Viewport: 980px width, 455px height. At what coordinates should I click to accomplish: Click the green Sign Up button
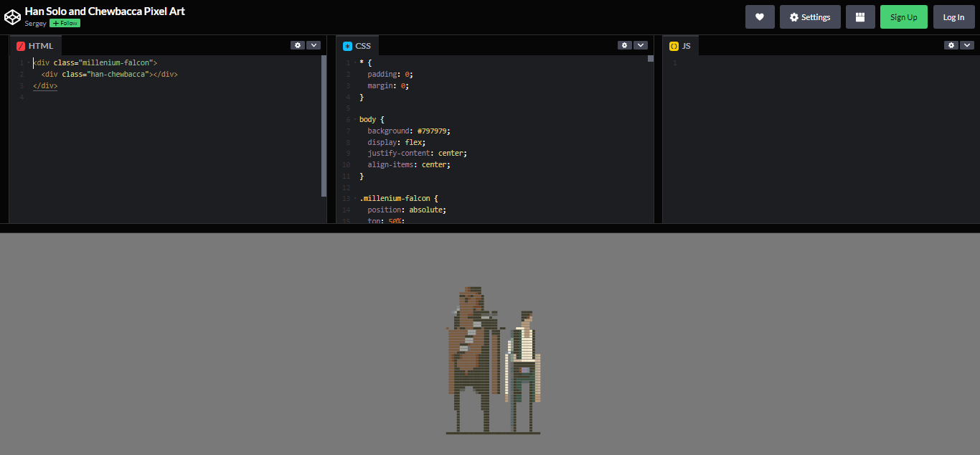click(903, 17)
